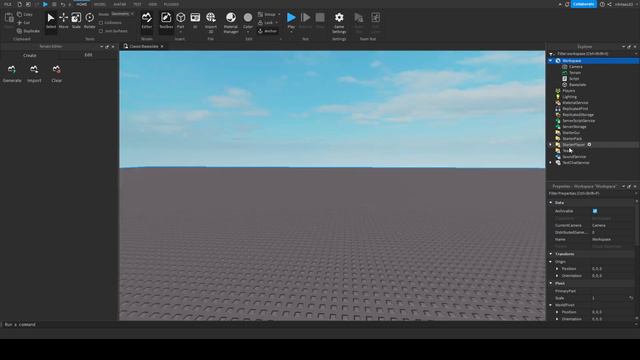Select Camera in Explorer
This screenshot has height=360, width=640.
[576, 67]
